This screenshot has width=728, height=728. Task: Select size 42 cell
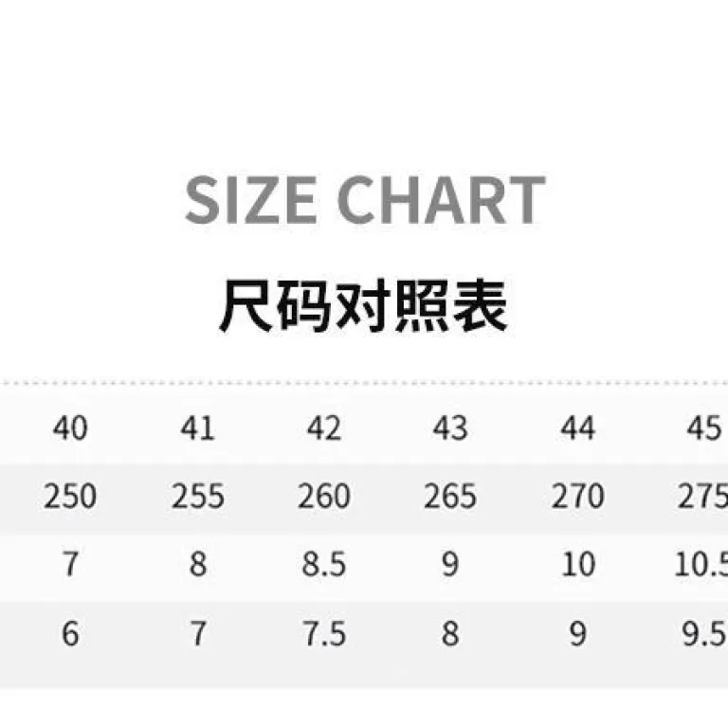coord(324,428)
